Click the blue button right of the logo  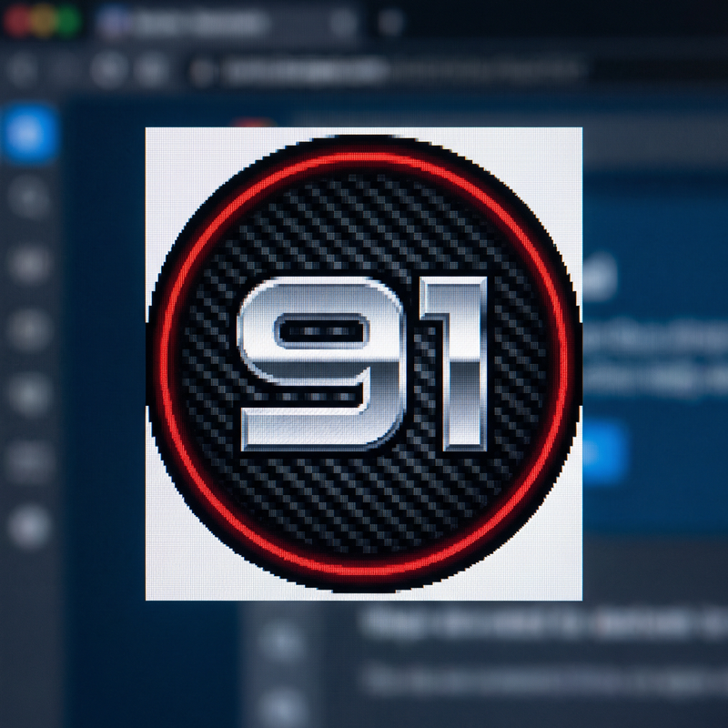[x=605, y=452]
